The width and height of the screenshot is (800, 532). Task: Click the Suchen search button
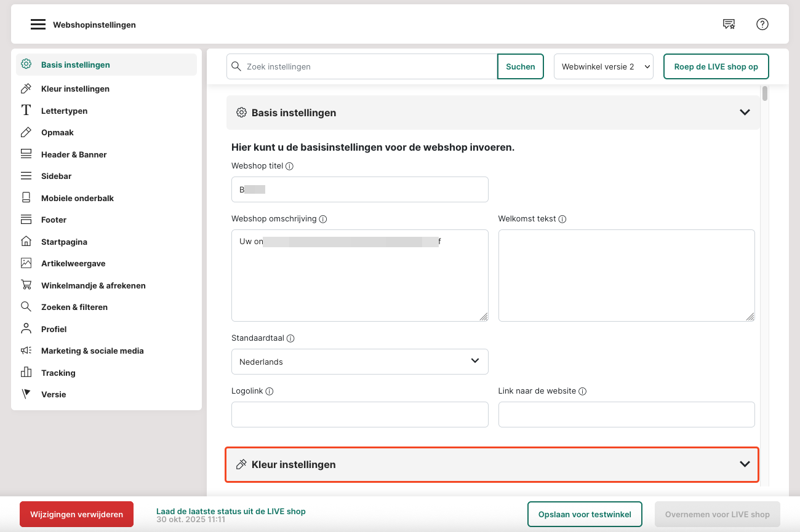(x=520, y=66)
